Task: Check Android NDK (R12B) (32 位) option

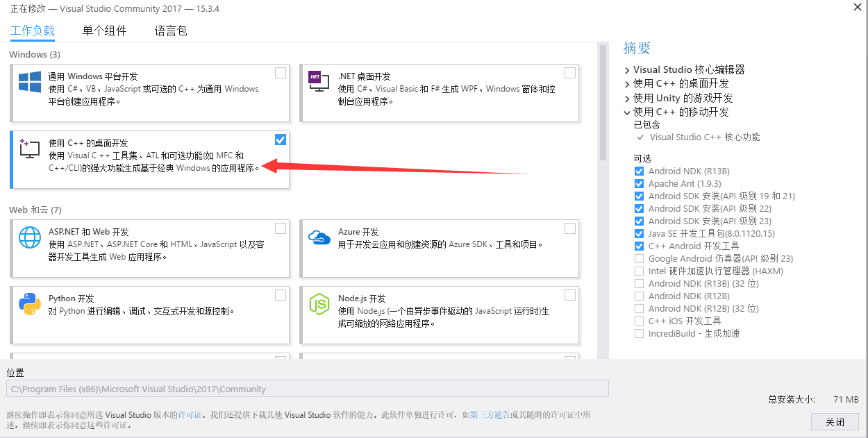Action: point(639,309)
